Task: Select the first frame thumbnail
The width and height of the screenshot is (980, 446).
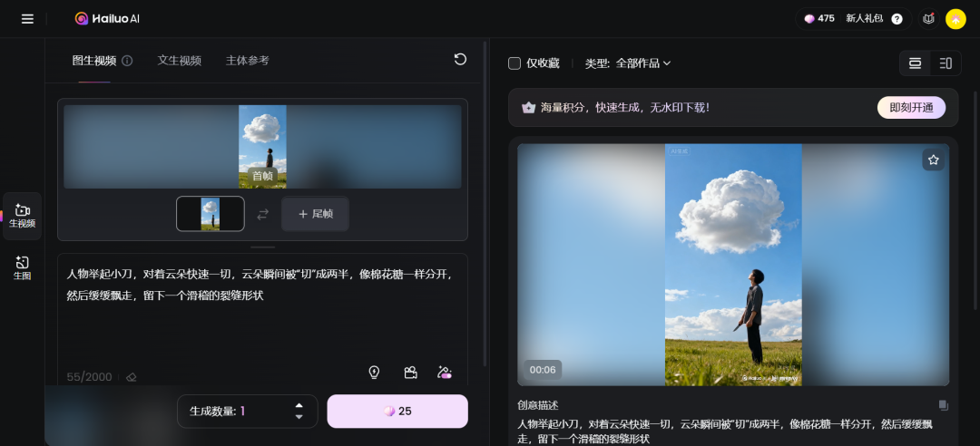Action: click(x=211, y=214)
